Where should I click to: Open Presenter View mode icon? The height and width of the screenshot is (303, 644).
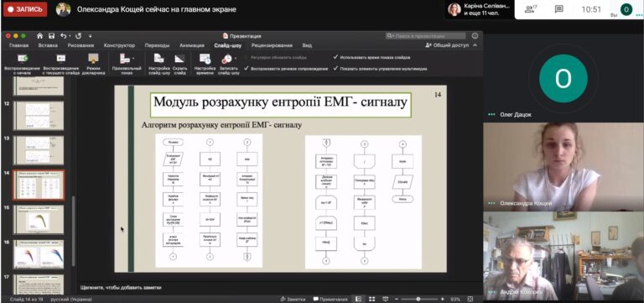coord(93,59)
